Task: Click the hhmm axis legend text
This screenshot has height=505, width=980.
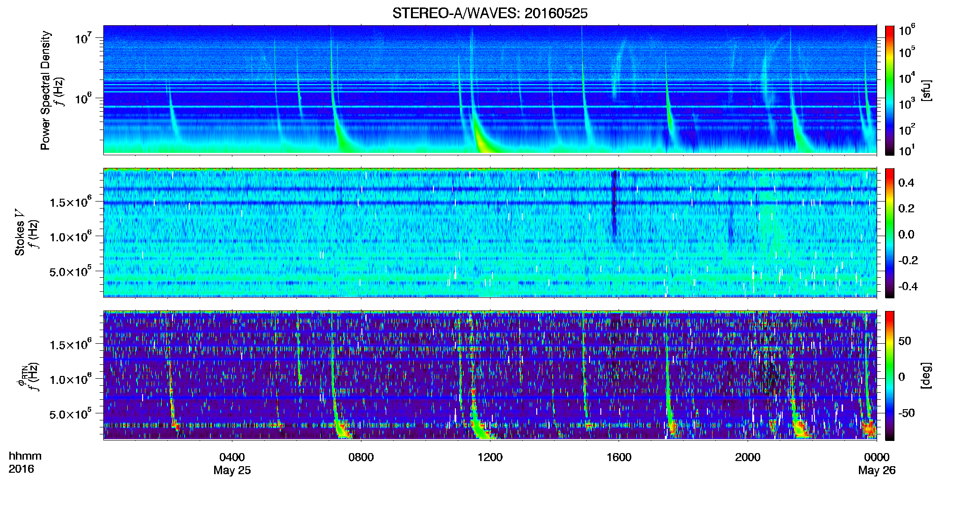Action: click(x=25, y=456)
